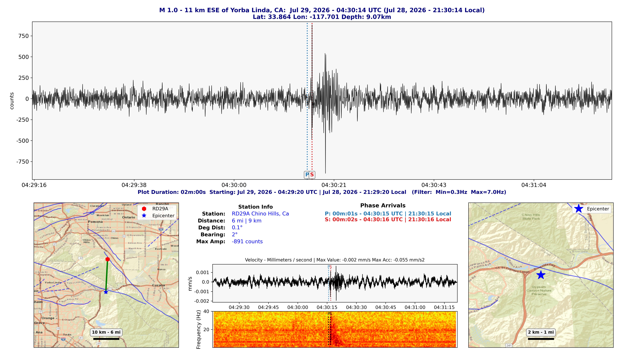Viewport: 644px width, 362px height.
Task: Click the '04:30:21' tick label on the main seismogram
Action: coord(334,185)
